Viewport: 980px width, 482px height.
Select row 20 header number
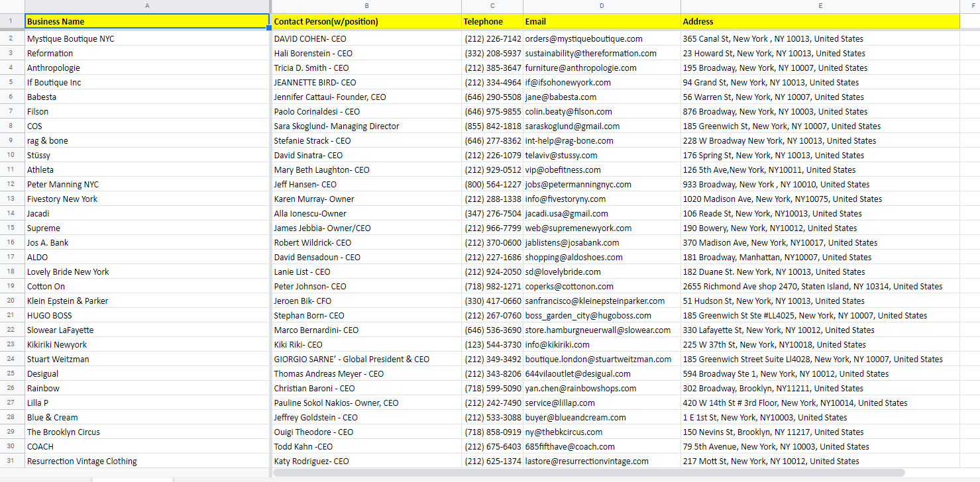click(x=12, y=301)
